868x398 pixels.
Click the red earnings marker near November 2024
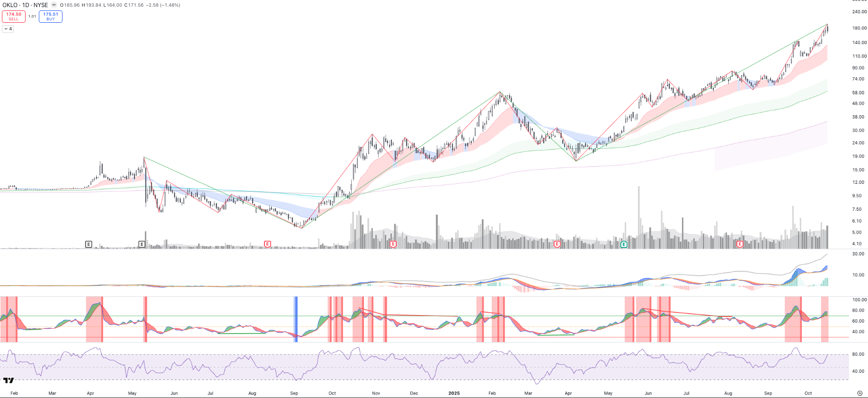[x=393, y=244]
